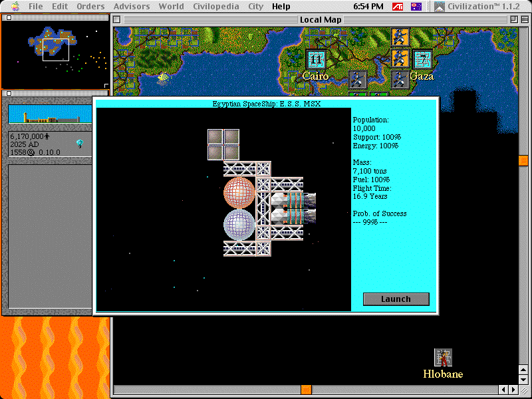Open the Advisors menu
This screenshot has height=399, width=532.
[132, 7]
